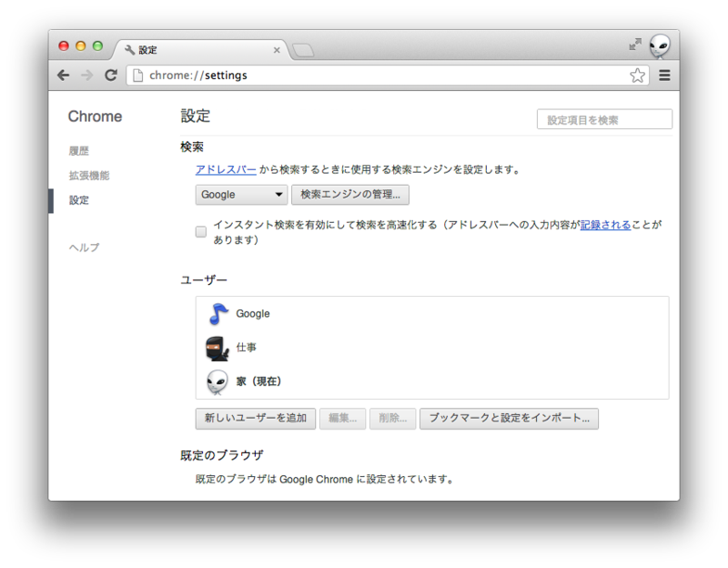The image size is (728, 568).
Task: Click the green zoom window button
Action: [97, 46]
